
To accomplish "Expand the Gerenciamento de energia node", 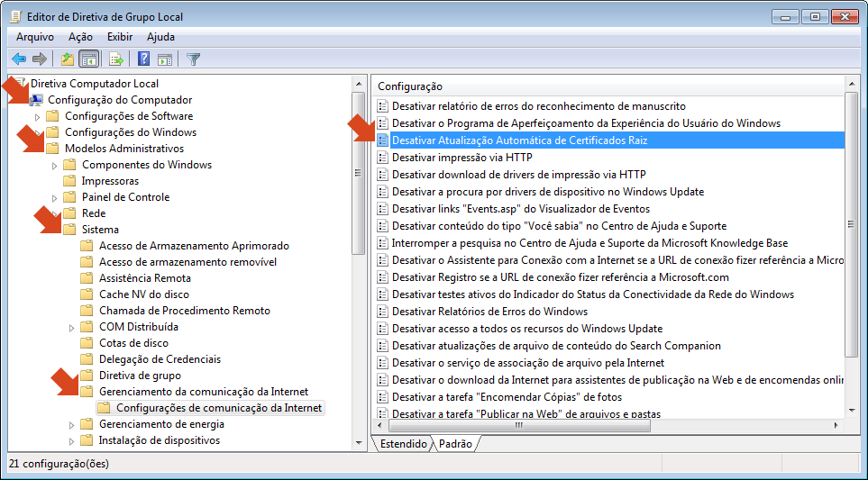I will click(x=72, y=425).
